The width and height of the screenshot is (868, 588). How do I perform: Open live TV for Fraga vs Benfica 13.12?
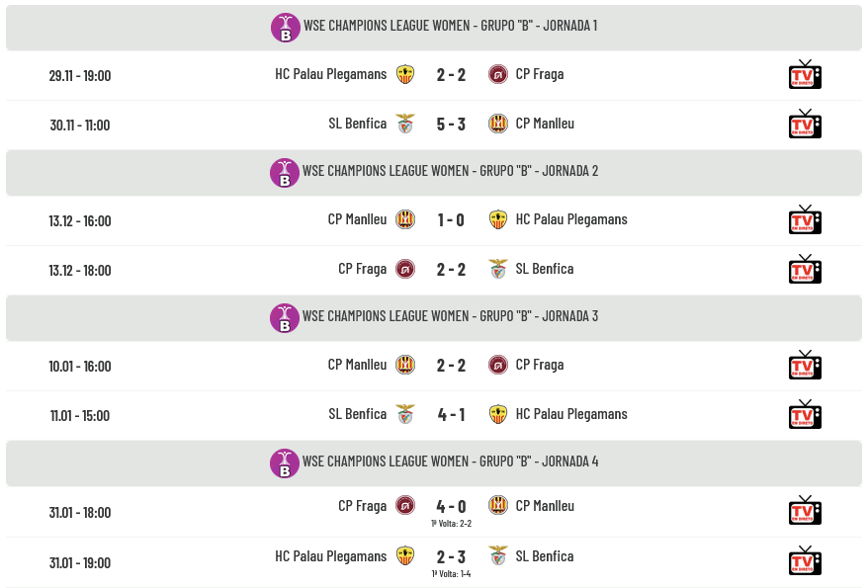[805, 270]
